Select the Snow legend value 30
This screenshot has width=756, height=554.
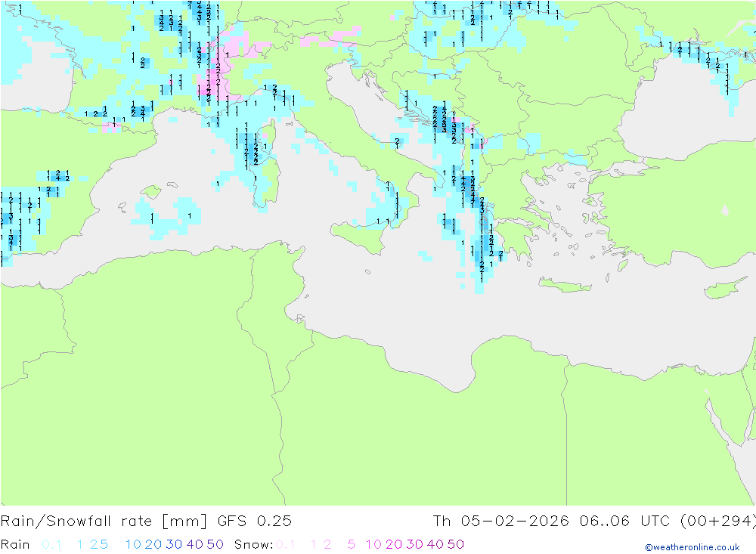[x=414, y=544]
